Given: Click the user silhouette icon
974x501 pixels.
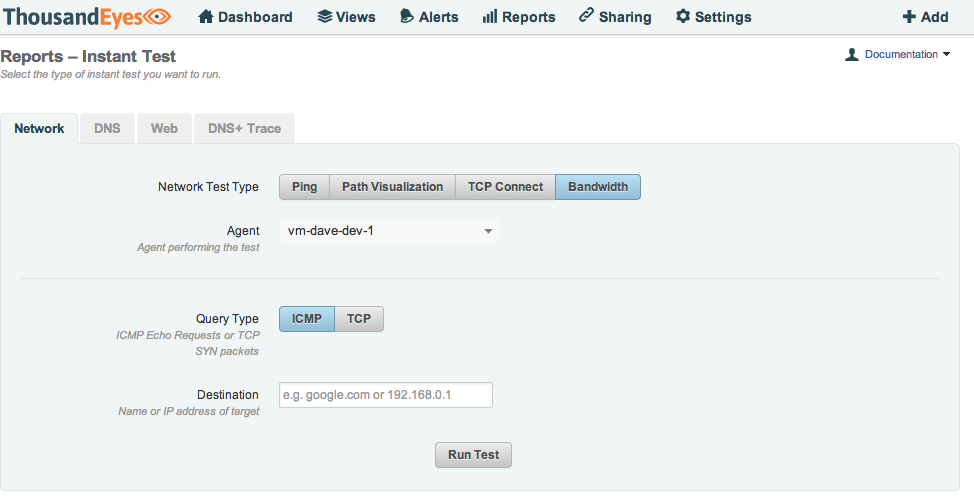Looking at the screenshot, I should (x=852, y=55).
